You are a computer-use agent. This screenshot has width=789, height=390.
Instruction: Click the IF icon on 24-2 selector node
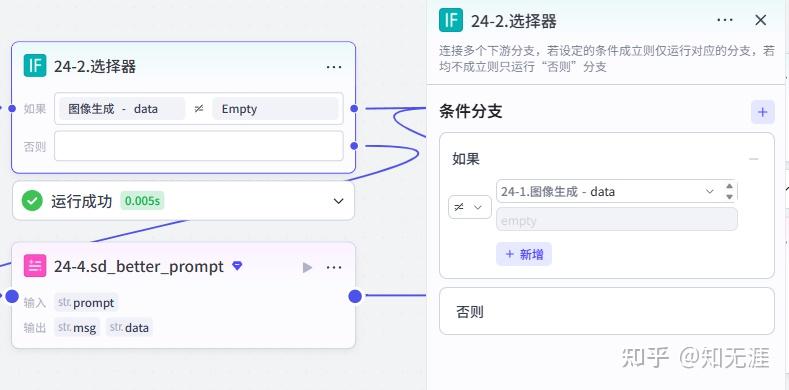(x=35, y=66)
